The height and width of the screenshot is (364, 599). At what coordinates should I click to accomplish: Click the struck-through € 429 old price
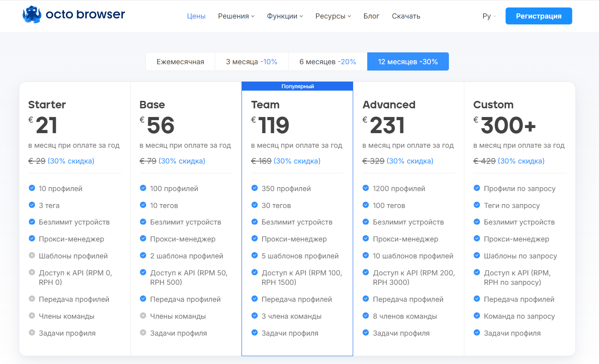tap(484, 161)
